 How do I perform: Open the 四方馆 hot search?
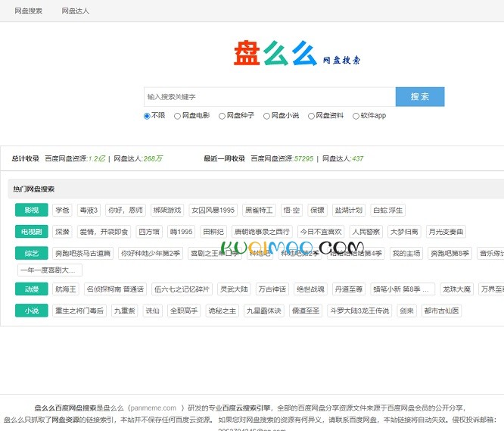click(x=149, y=232)
